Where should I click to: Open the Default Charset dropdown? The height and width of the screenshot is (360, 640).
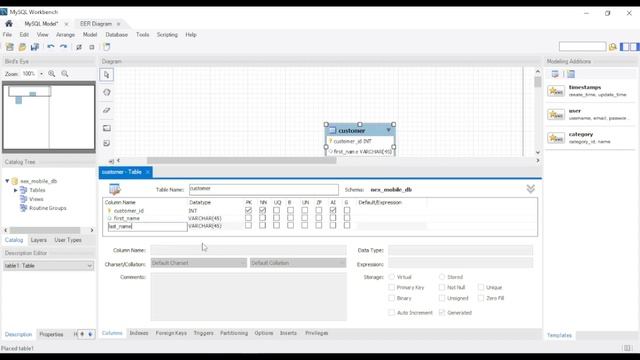coord(199,263)
